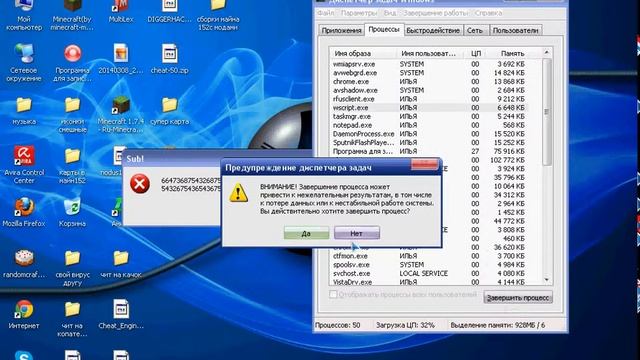Open the иконки смешные folder
The width and height of the screenshot is (640, 360).
(72, 115)
